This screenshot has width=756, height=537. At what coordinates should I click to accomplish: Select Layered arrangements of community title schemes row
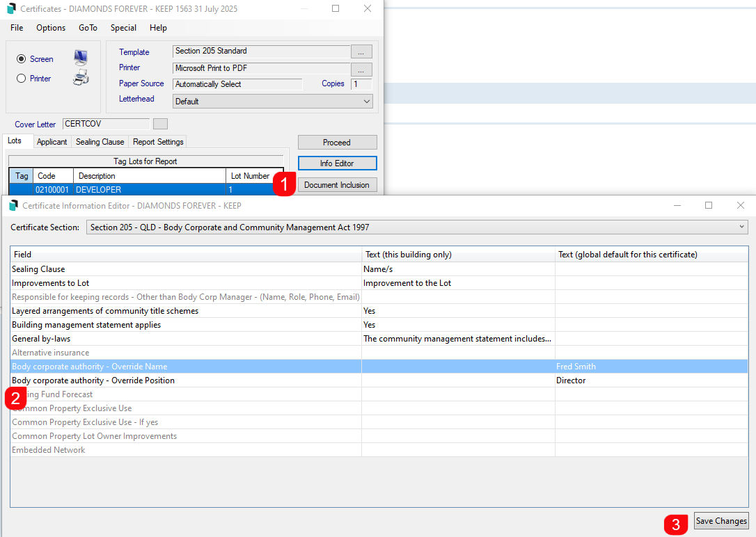(379, 311)
